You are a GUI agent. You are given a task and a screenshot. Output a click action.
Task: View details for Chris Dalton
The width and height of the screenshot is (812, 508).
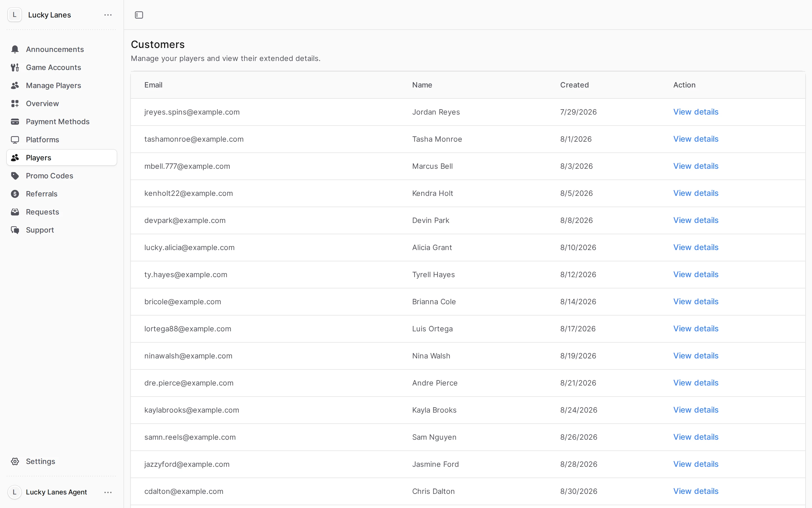pyautogui.click(x=696, y=491)
